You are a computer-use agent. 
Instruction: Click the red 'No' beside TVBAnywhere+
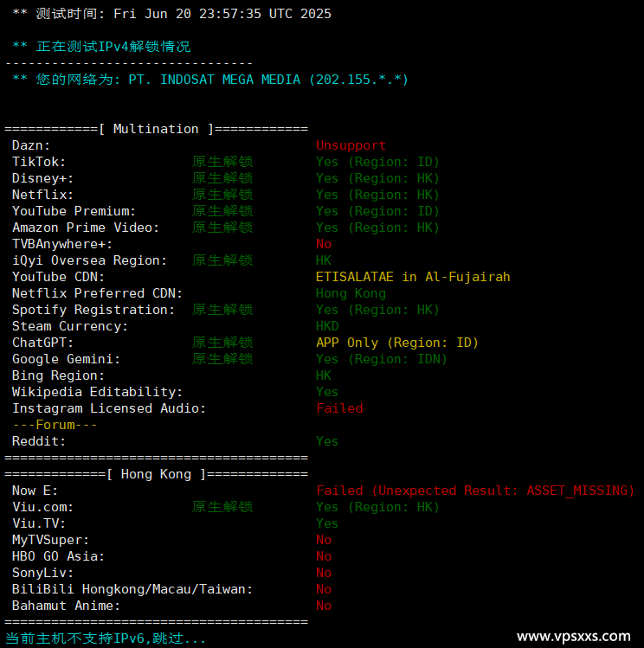click(324, 244)
